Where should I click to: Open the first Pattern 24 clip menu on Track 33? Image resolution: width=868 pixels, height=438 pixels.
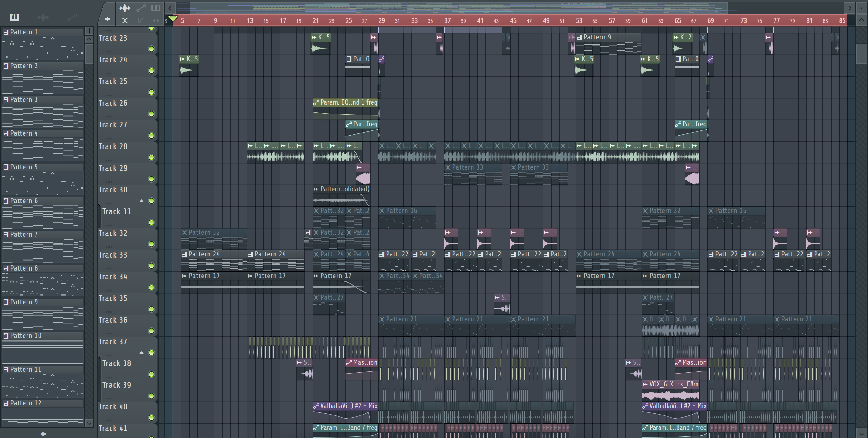click(184, 254)
